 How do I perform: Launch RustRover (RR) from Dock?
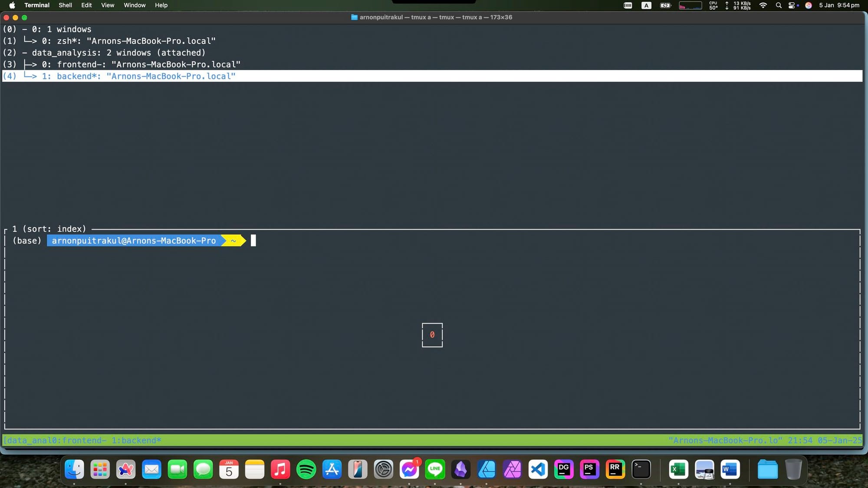[615, 469]
